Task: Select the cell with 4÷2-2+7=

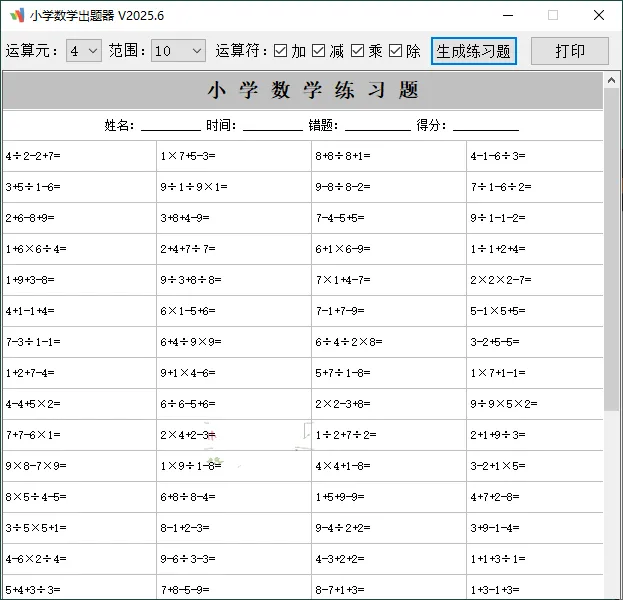Action: coord(79,156)
